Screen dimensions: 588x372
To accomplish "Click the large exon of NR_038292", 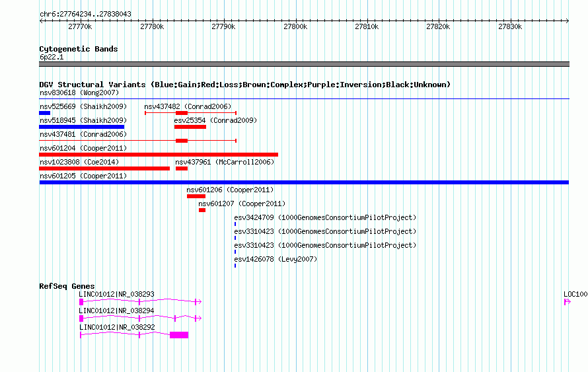I will click(179, 334).
